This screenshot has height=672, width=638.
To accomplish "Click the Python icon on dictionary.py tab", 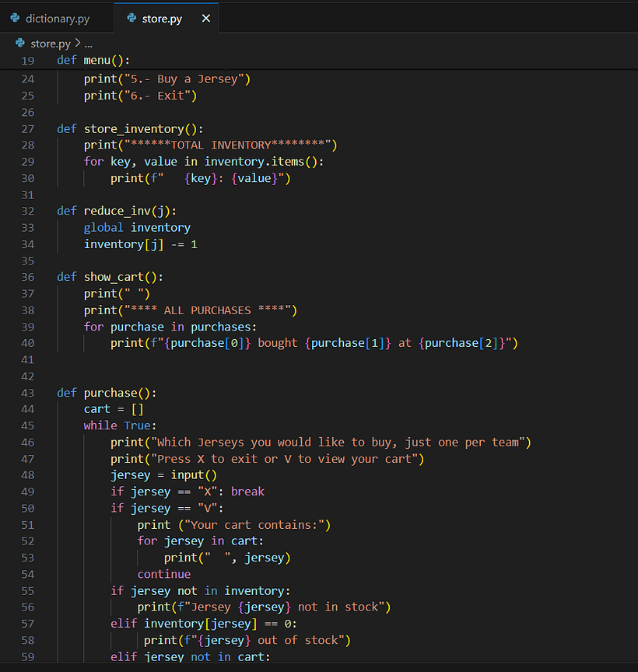I will pyautogui.click(x=15, y=18).
